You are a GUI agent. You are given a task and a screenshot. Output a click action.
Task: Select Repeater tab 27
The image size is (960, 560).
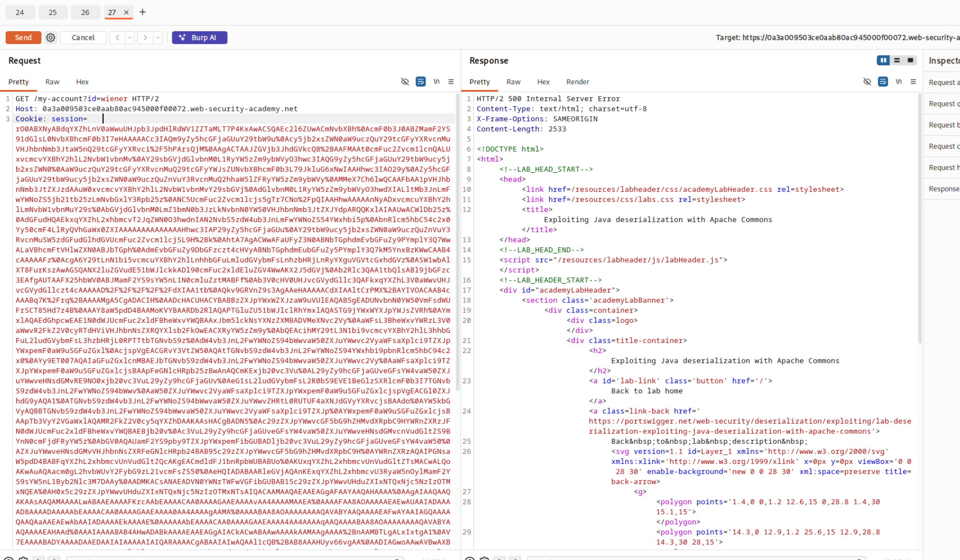pos(112,12)
